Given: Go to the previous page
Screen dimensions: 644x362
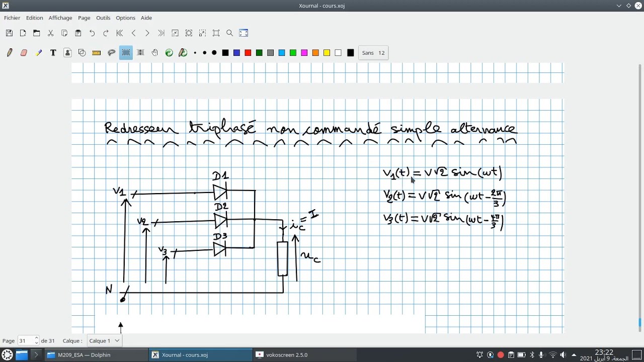Looking at the screenshot, I should 133,33.
